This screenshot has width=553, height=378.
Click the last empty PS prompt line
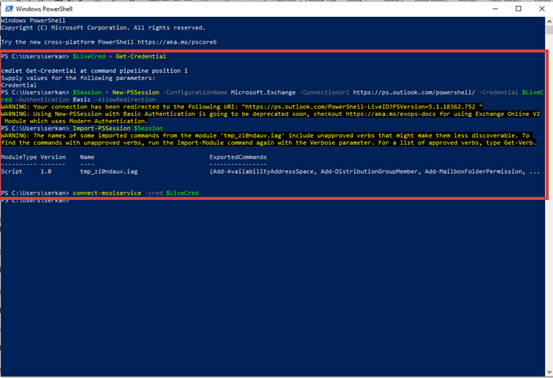pyautogui.click(x=35, y=201)
